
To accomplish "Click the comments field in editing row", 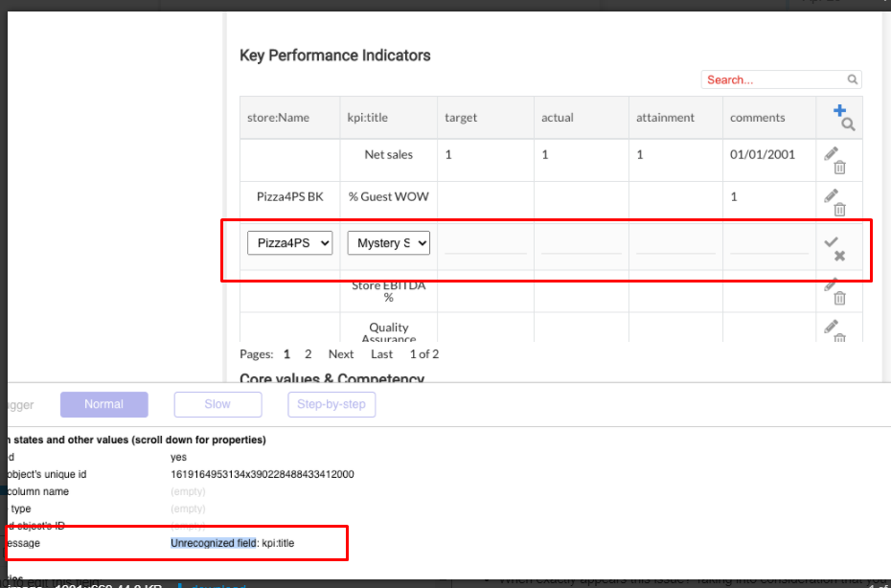I will [769, 244].
